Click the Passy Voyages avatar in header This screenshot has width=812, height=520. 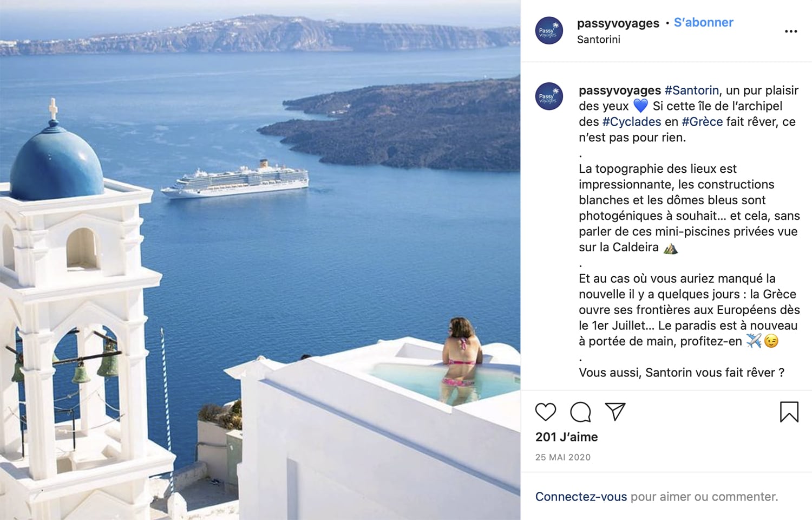[549, 30]
